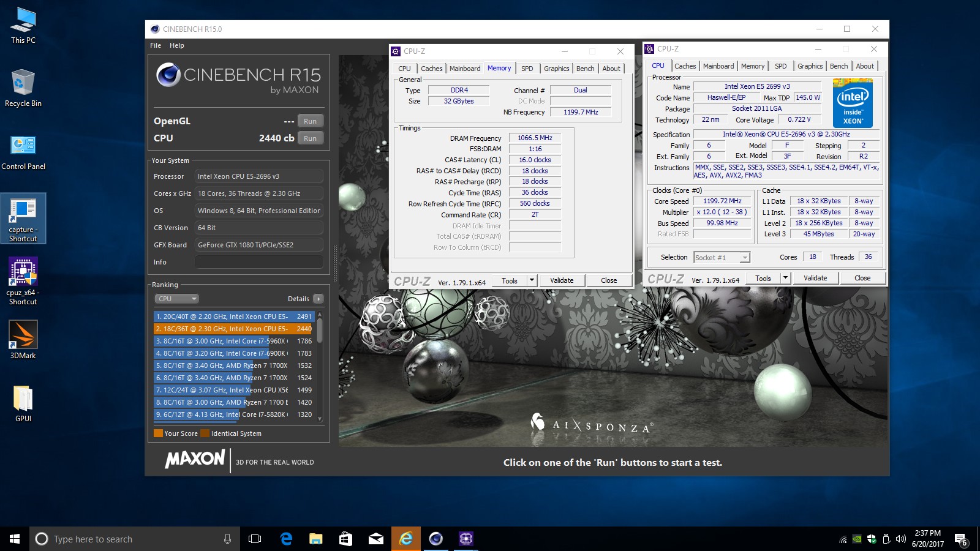Click the Processor field E5-2696 v3
Image resolution: width=980 pixels, height=551 pixels.
click(259, 176)
